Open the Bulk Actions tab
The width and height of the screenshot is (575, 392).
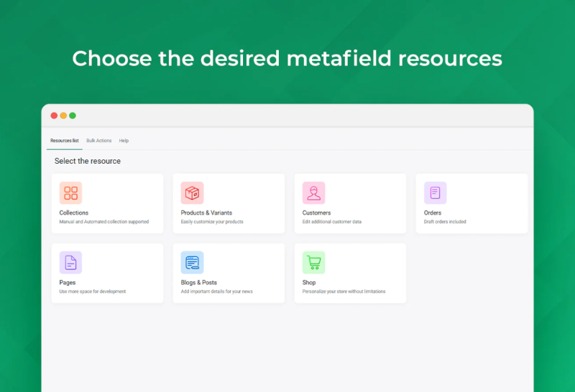coord(99,141)
